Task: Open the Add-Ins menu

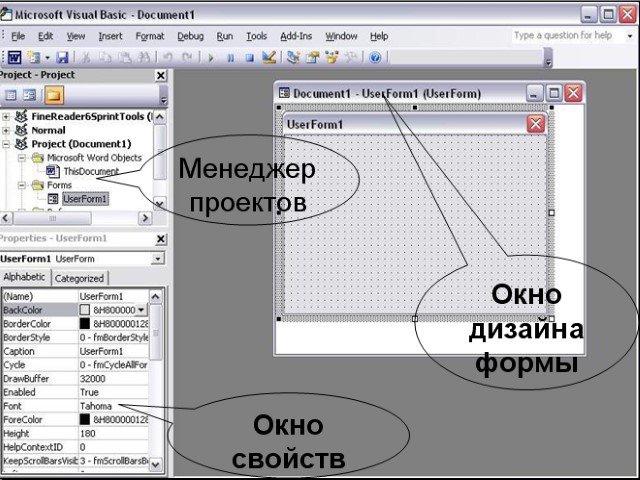Action: (x=296, y=36)
